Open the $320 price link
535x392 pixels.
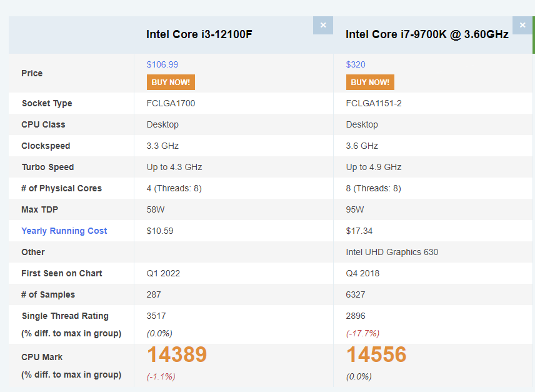coord(356,64)
